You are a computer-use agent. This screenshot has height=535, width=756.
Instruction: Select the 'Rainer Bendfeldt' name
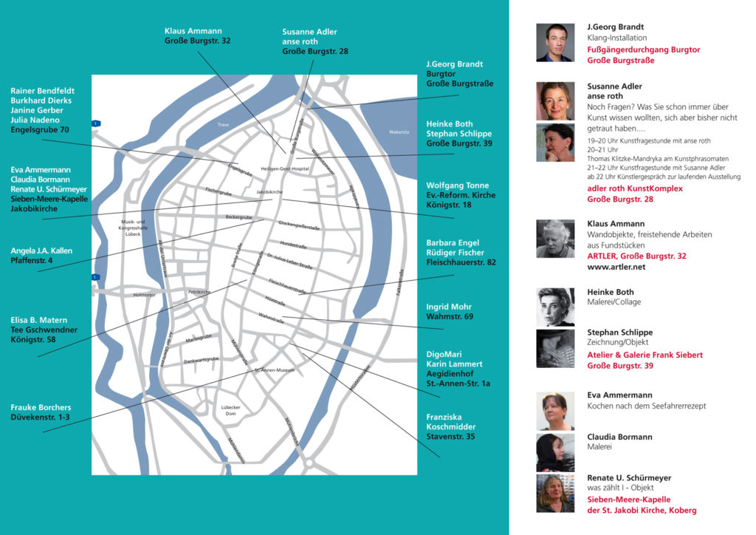pyautogui.click(x=42, y=90)
